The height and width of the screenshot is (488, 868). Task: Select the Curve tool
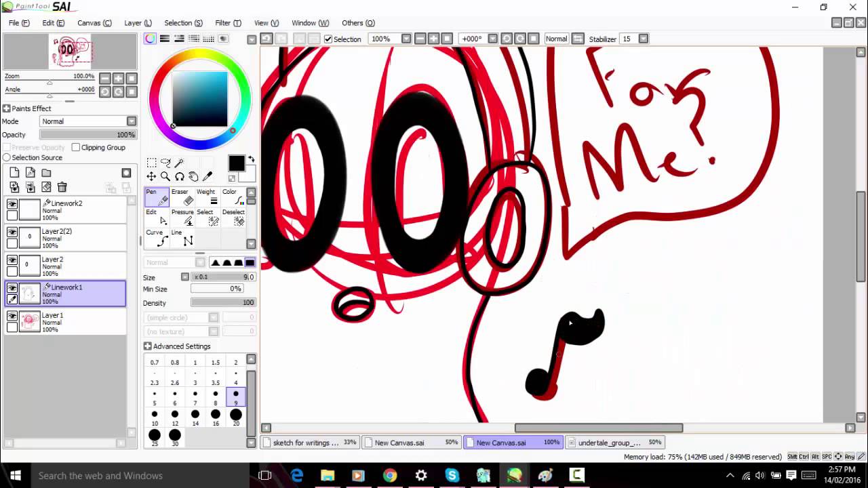pos(157,238)
